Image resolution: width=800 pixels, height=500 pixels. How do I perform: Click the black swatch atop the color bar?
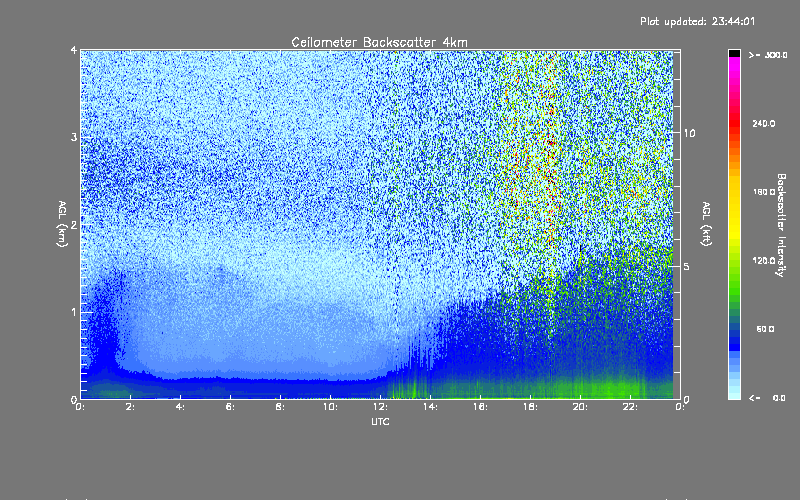[x=734, y=53]
